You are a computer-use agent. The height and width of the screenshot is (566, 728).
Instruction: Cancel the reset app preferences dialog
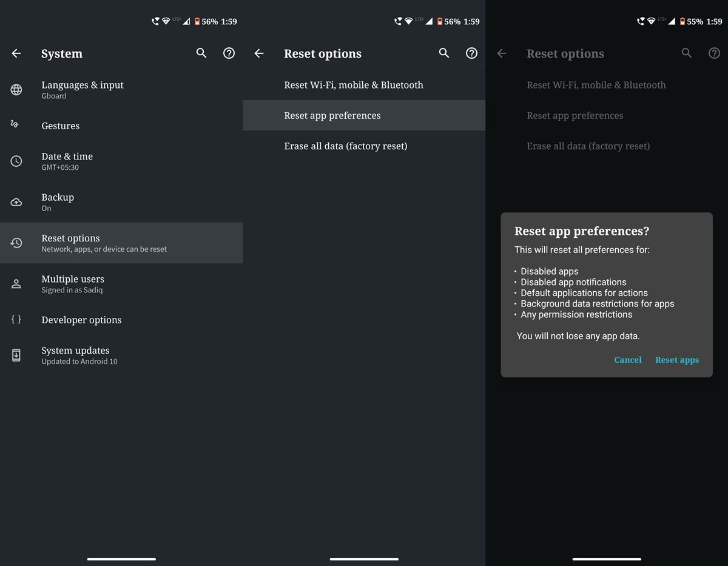[627, 360]
